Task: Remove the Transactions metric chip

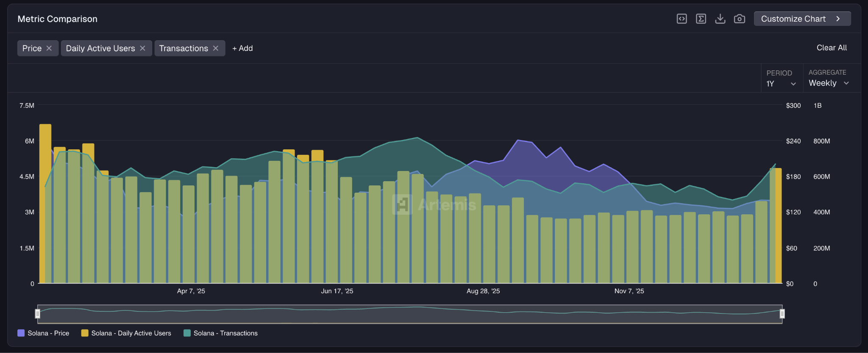Action: click(216, 48)
